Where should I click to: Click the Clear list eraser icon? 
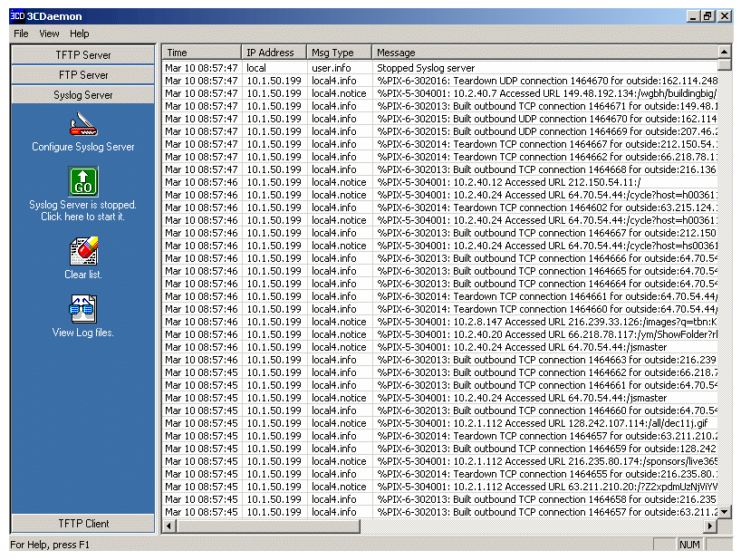pos(82,251)
